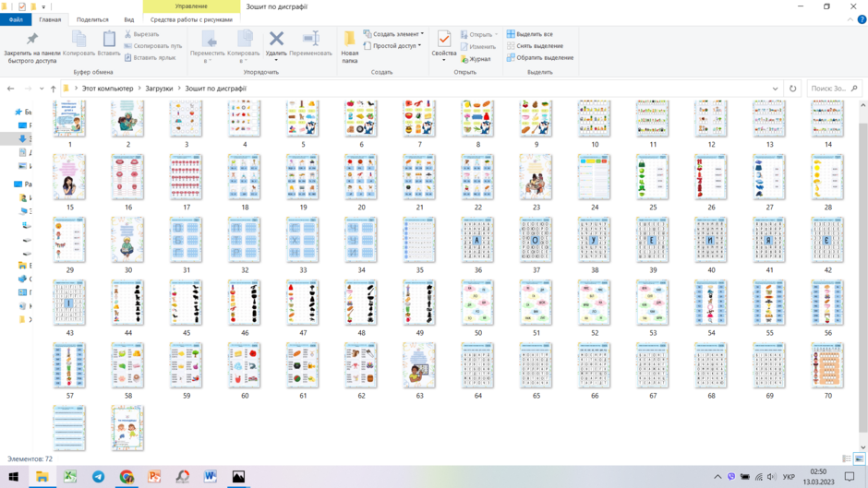Viewport: 868px width, 488px height.
Task: Collapse the ribbon with chevron
Action: [850, 19]
